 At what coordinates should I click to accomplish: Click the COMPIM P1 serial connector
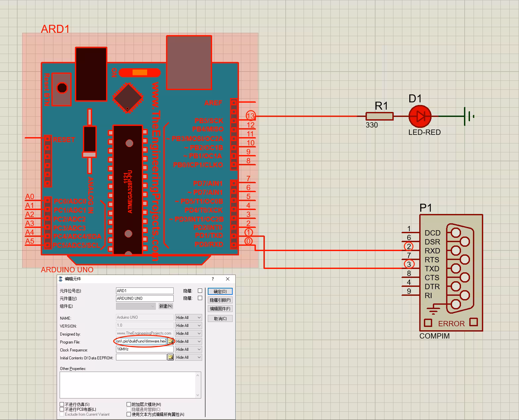451,272
